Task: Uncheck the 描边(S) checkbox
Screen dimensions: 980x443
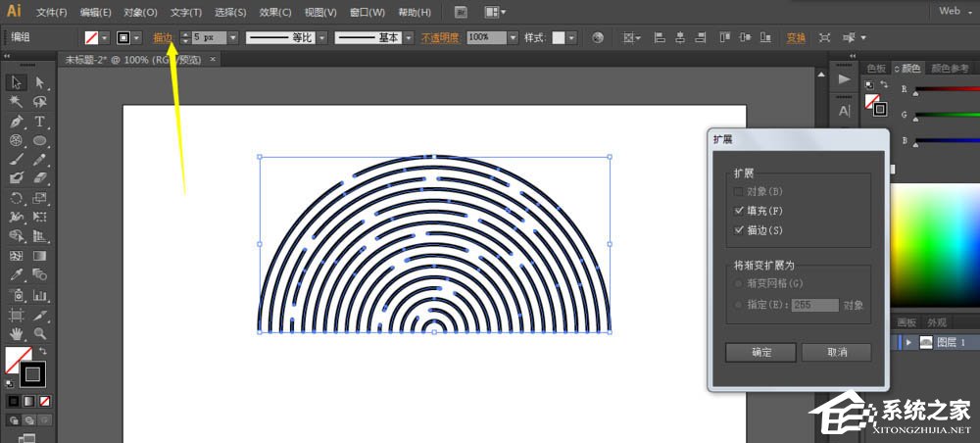Action: coord(740,230)
